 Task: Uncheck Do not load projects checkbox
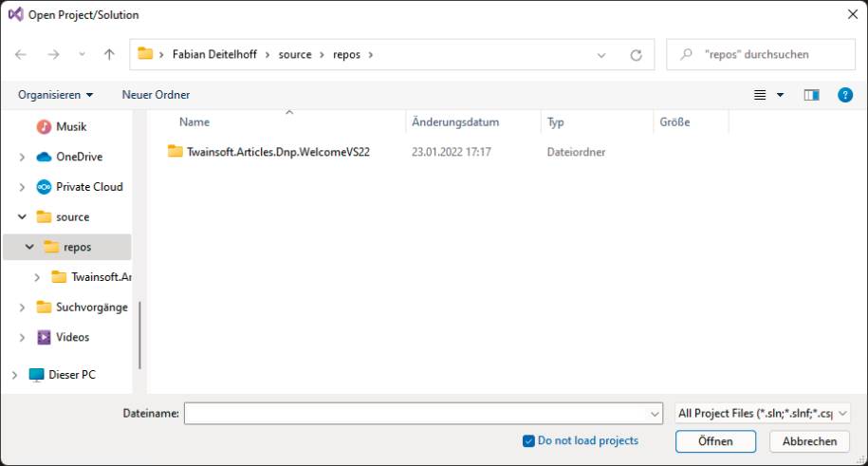[528, 441]
